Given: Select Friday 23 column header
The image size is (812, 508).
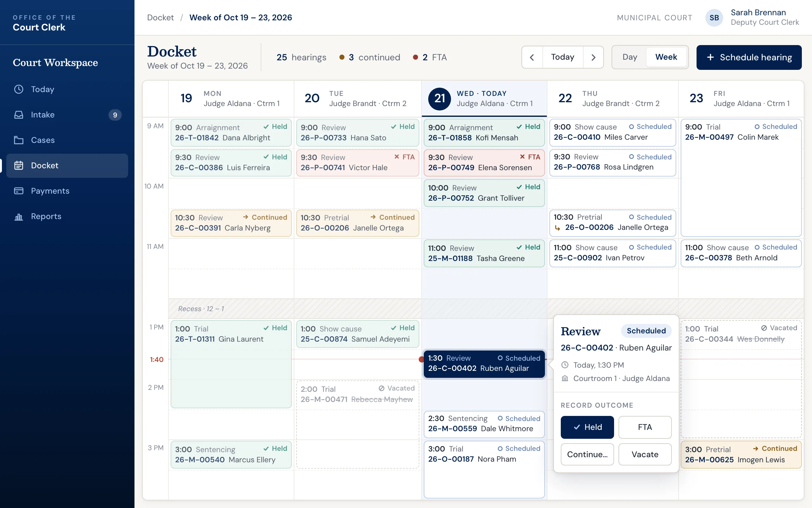Looking at the screenshot, I should (741, 98).
